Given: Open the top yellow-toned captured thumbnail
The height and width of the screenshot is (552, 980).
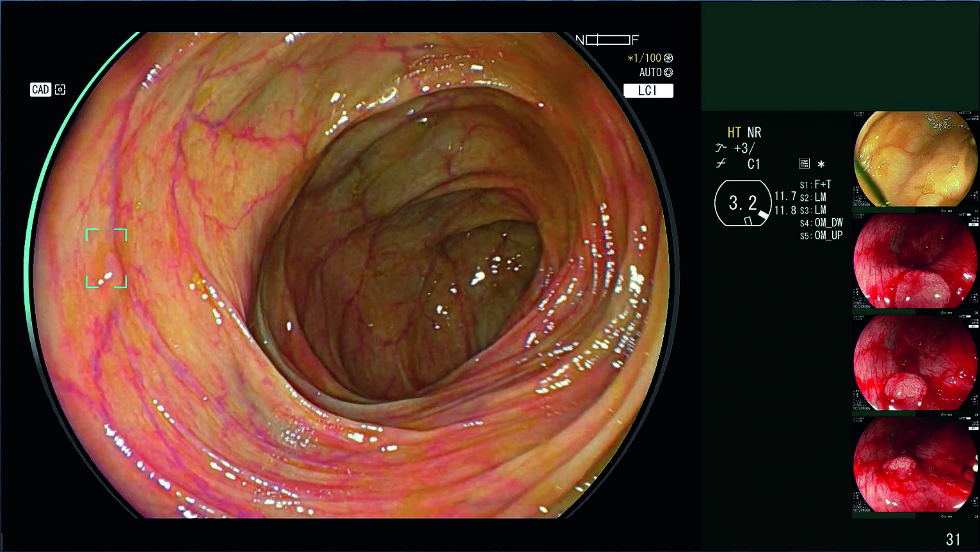Looking at the screenshot, I should pos(915,159).
